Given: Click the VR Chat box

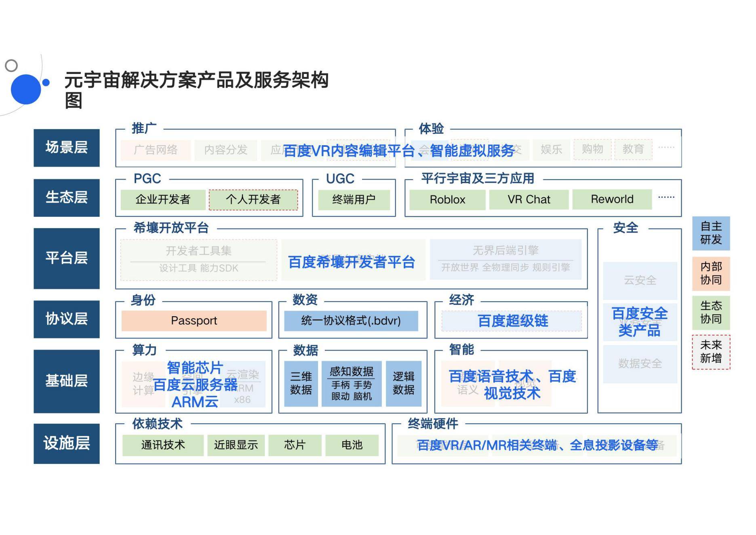Looking at the screenshot, I should click(x=529, y=199).
